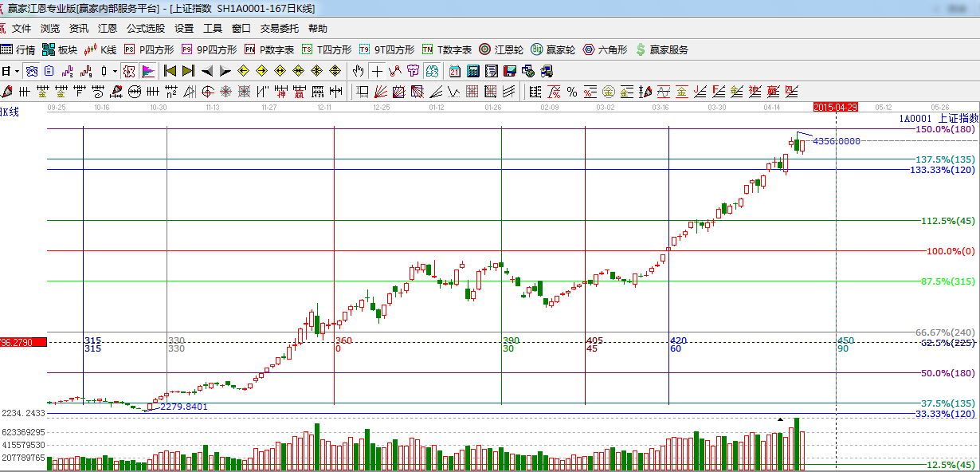Click the red 2015-04-29 date marker
The height and width of the screenshot is (472, 980).
point(835,107)
